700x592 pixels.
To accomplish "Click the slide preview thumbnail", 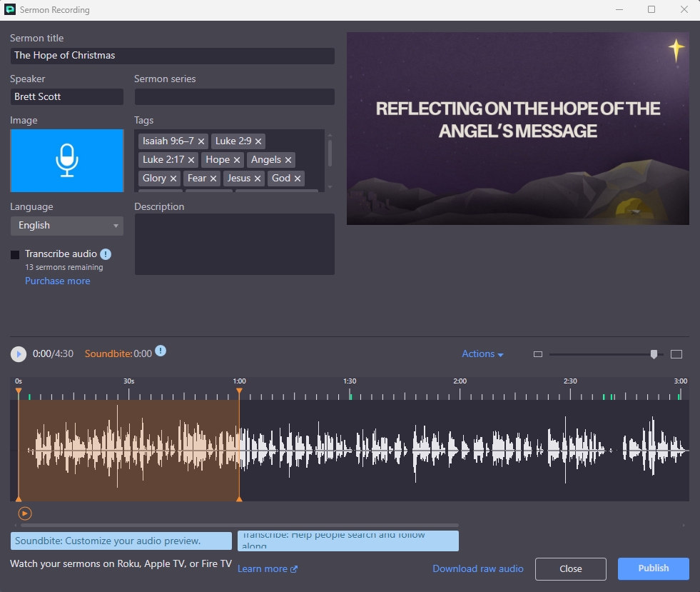I will 518,129.
